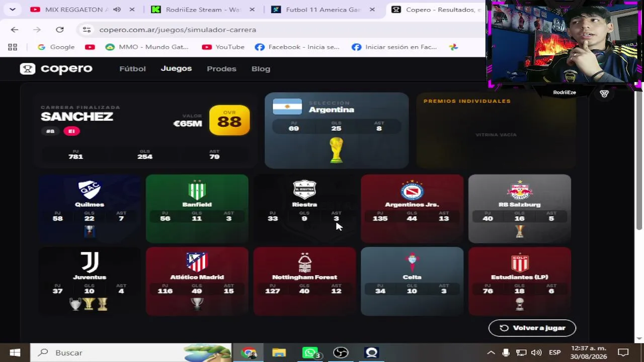Open the Windows Start menu
This screenshot has width=644, height=362.
15,352
